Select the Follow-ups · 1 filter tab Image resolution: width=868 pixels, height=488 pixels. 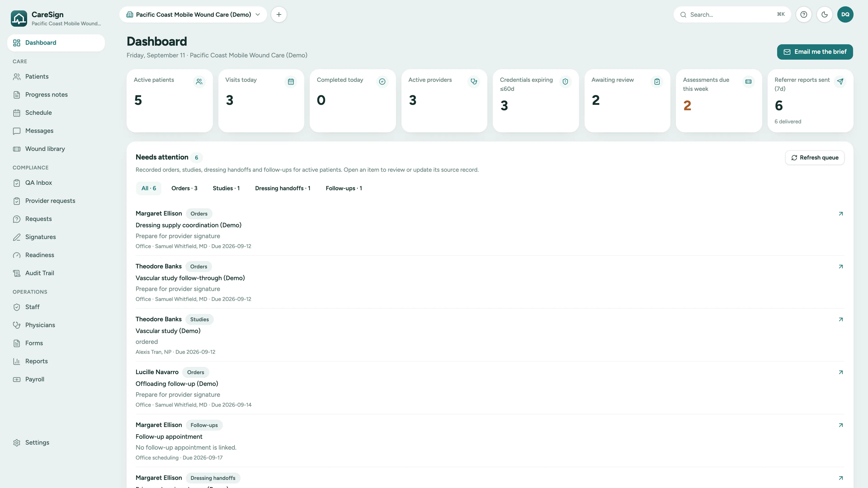(344, 188)
